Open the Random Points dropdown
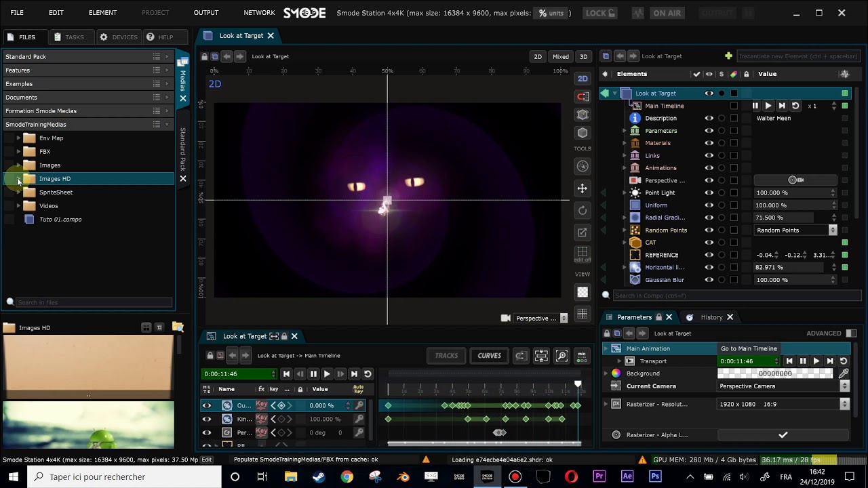 pyautogui.click(x=796, y=230)
